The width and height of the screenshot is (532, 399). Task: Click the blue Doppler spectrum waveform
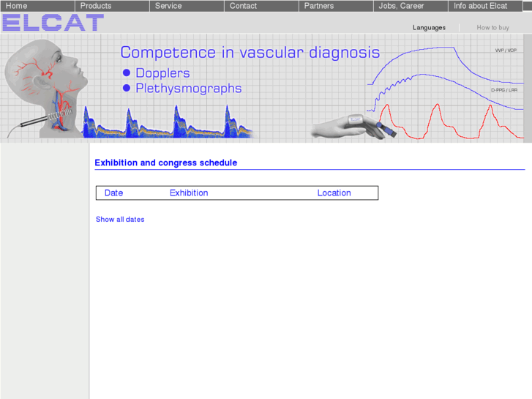click(x=168, y=122)
